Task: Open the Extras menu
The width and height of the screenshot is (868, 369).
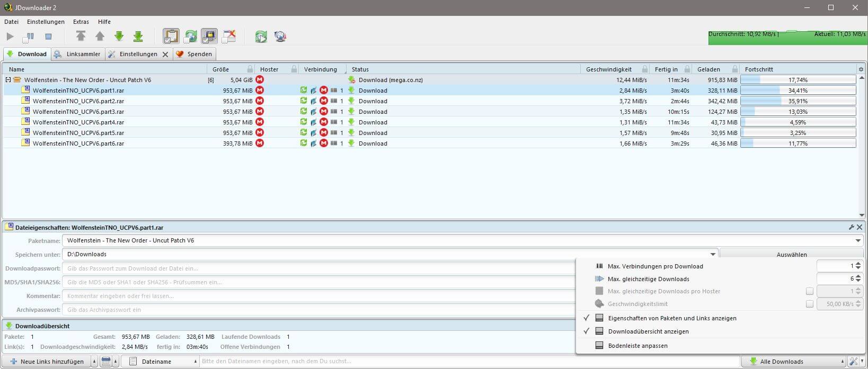Action: (x=81, y=22)
